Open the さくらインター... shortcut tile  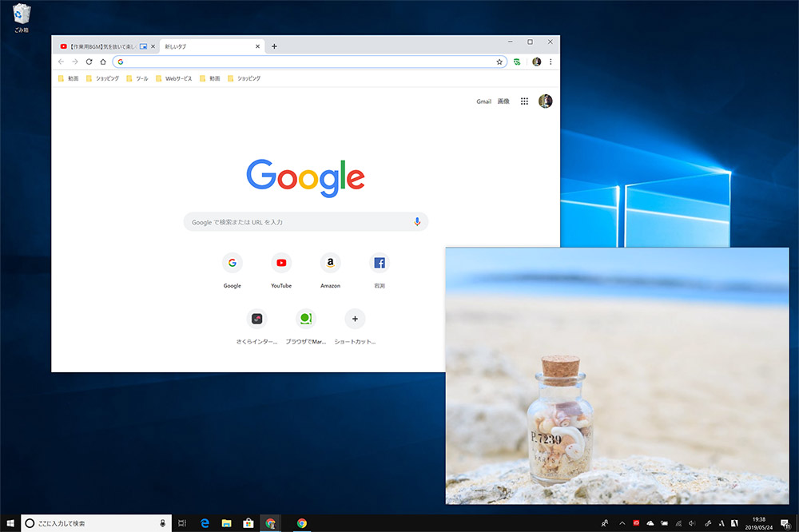pos(256,326)
